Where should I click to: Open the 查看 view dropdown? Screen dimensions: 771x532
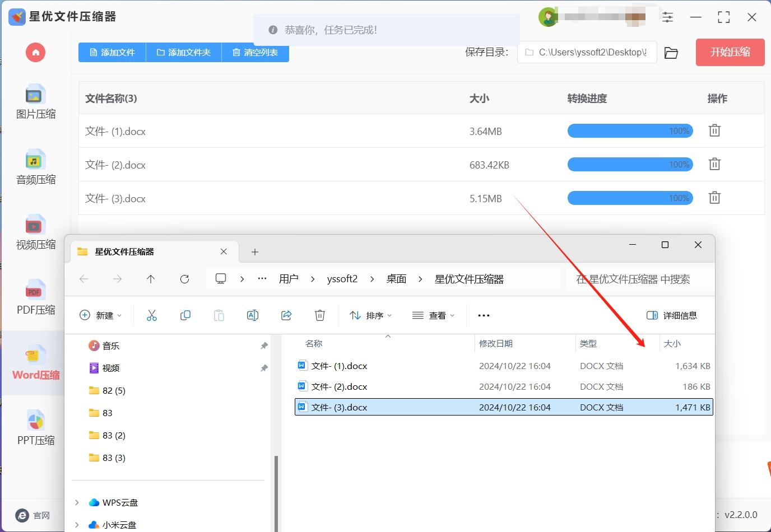(x=433, y=315)
